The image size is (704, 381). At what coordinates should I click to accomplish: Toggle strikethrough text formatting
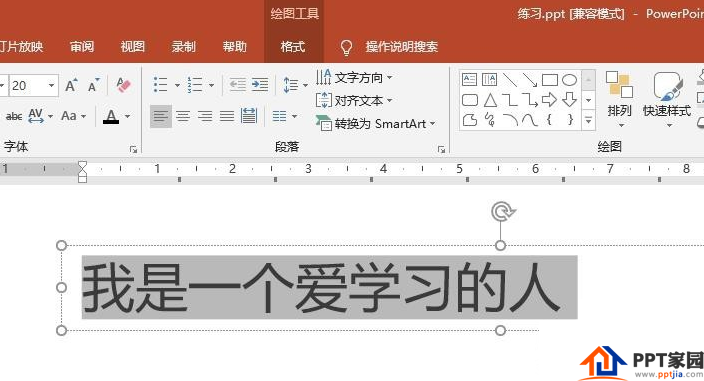(13, 117)
